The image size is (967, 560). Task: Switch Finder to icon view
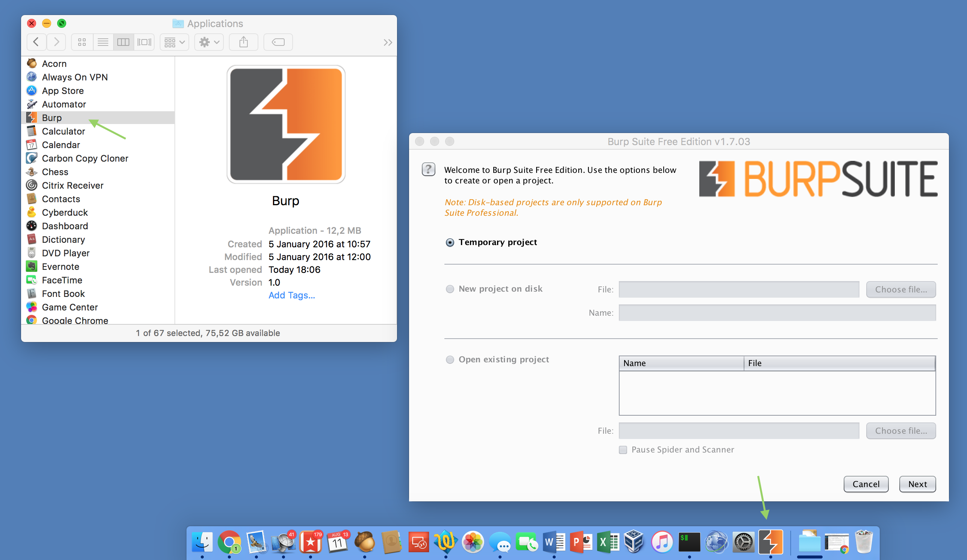tap(82, 42)
